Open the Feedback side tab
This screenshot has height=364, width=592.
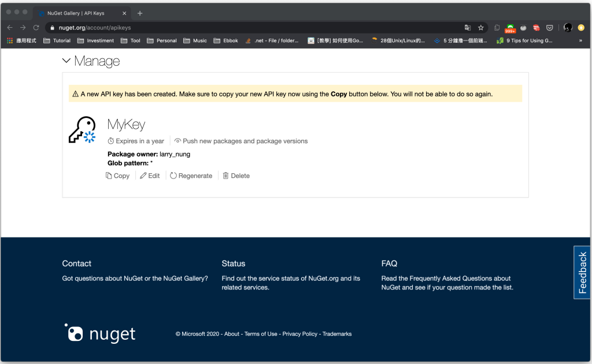582,272
